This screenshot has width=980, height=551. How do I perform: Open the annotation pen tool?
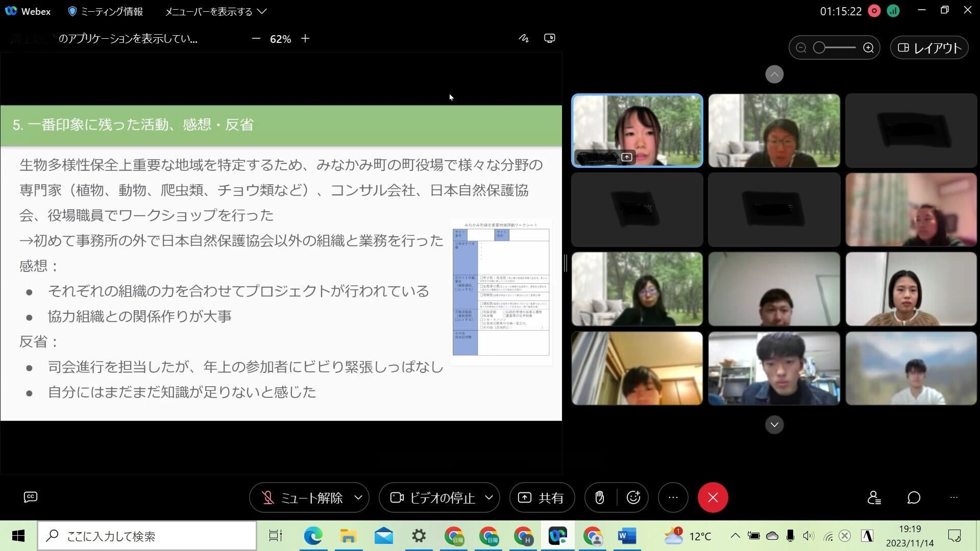[524, 38]
